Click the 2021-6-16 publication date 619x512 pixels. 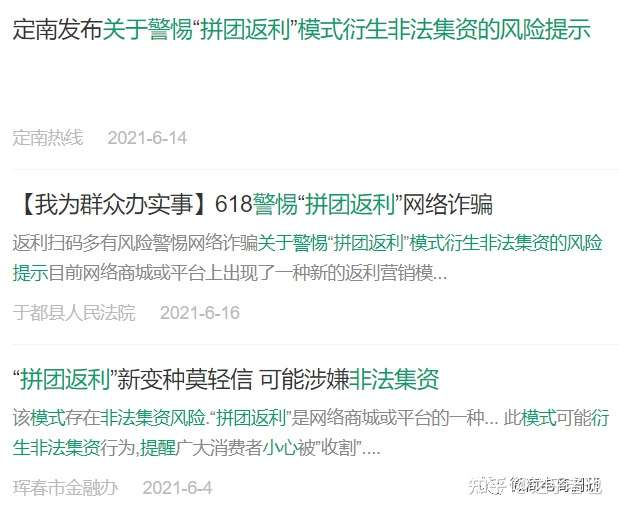point(200,313)
